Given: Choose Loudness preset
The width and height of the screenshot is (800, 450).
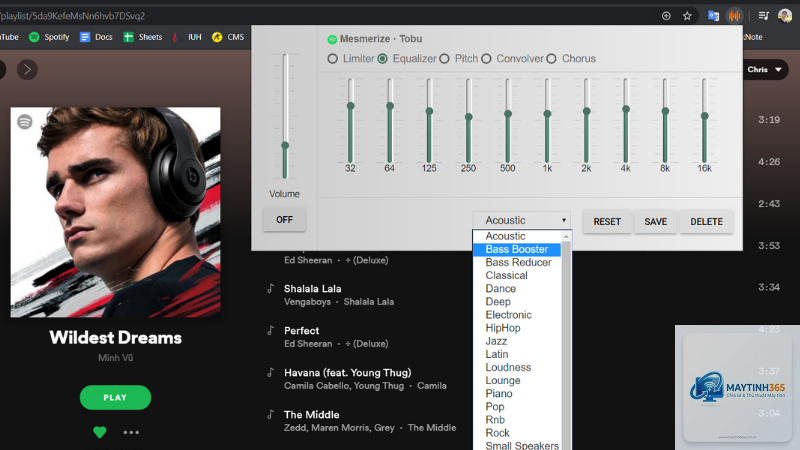Looking at the screenshot, I should tap(517, 367).
